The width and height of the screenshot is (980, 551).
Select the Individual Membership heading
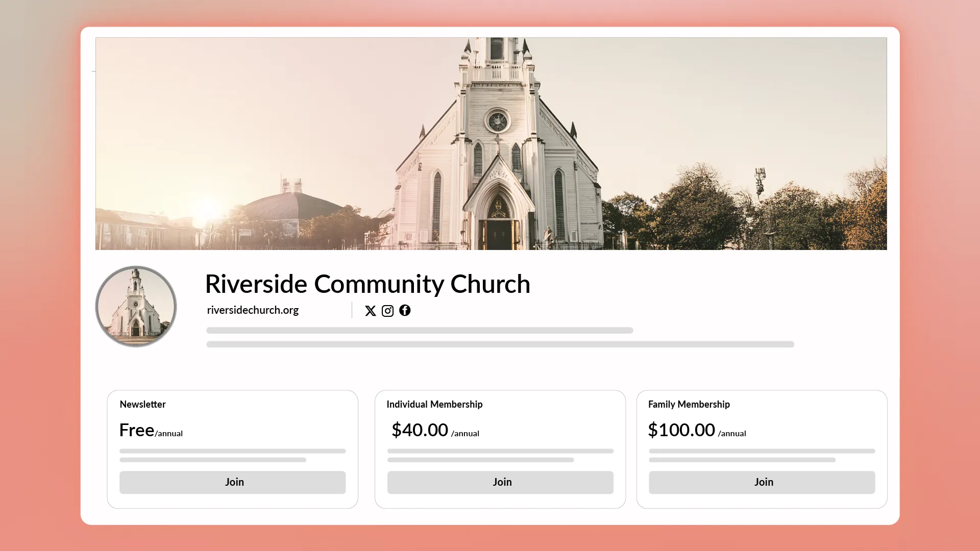[434, 404]
